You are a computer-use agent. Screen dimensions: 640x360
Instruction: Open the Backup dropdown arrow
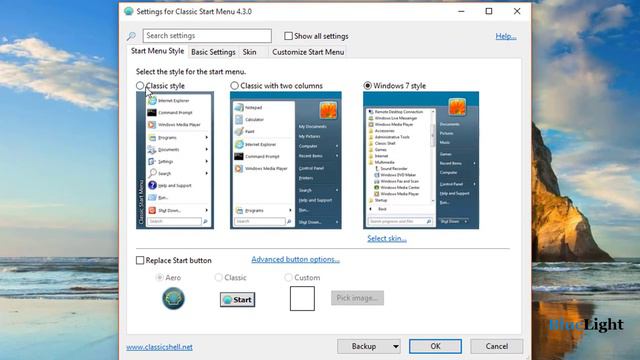click(396, 347)
